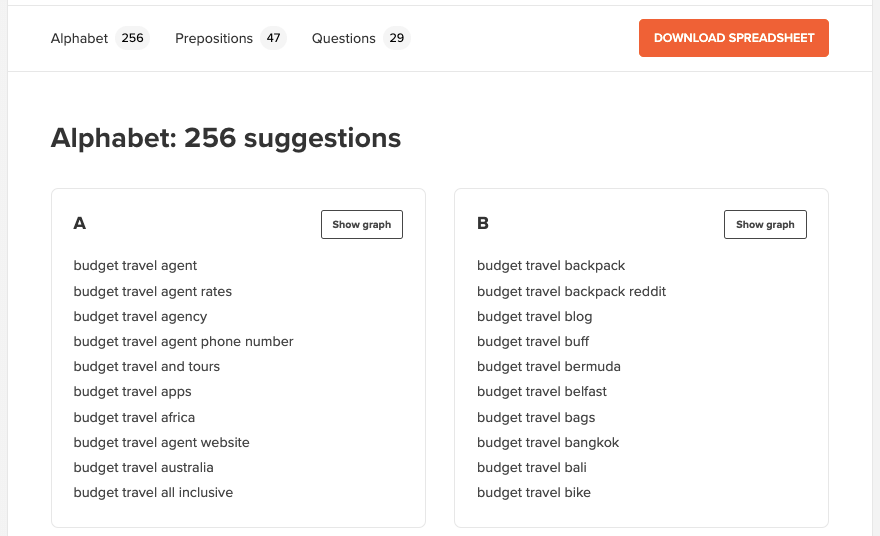Choose budget travel and tours
Viewport: 880px width, 536px height.
[146, 367]
